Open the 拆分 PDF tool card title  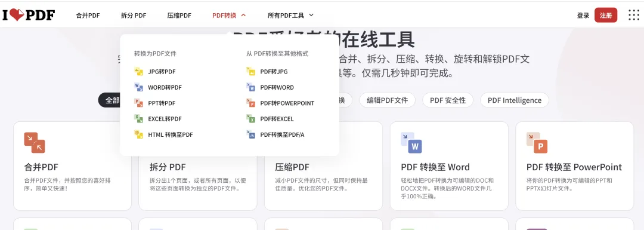coord(168,167)
